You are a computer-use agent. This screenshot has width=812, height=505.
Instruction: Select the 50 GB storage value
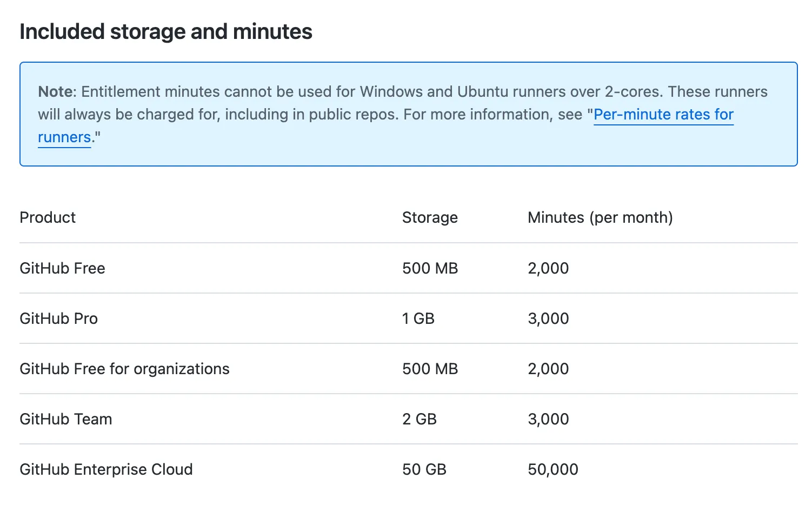pos(424,469)
